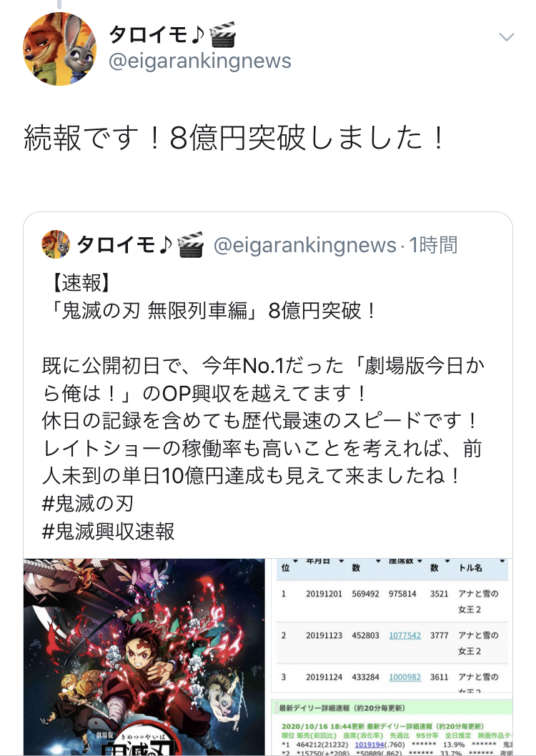
Task: Open the hashtag #鬼滅興収速報
Action: tap(109, 532)
